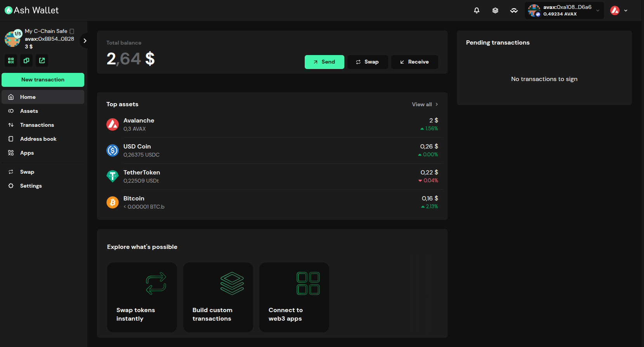The width and height of the screenshot is (644, 347).
Task: Click the Avalanche network logo in header
Action: coord(615,10)
